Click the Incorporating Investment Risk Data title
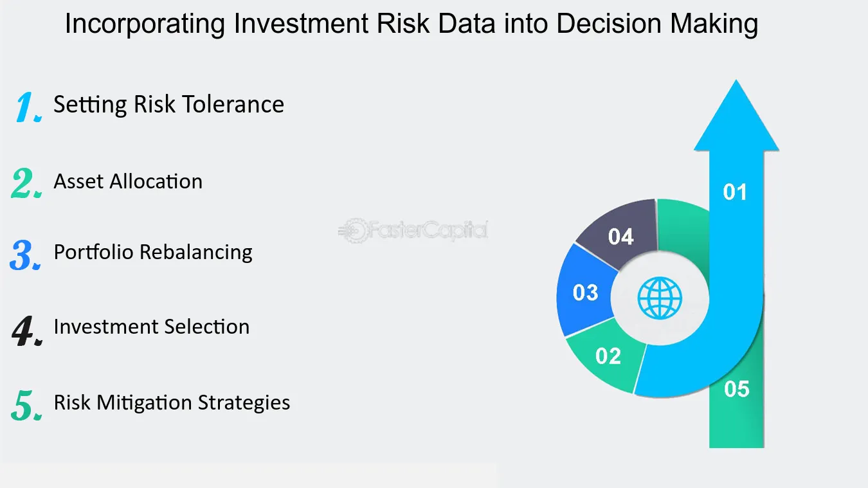Viewport: 868px width, 488px height. (x=411, y=24)
